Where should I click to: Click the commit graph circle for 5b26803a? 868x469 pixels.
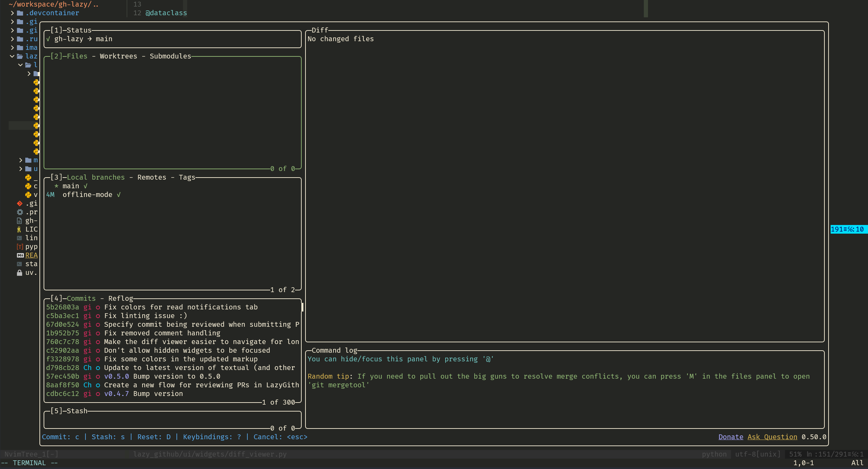click(98, 307)
